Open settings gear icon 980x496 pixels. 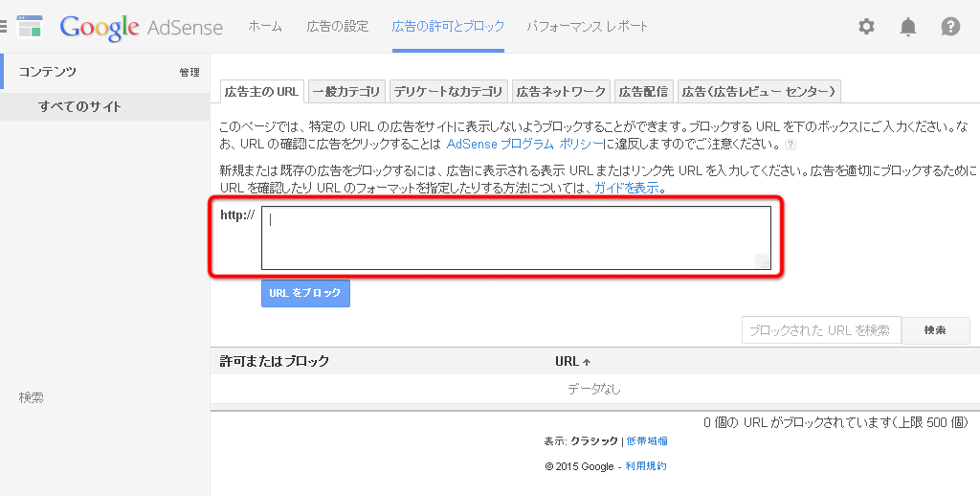(x=866, y=26)
